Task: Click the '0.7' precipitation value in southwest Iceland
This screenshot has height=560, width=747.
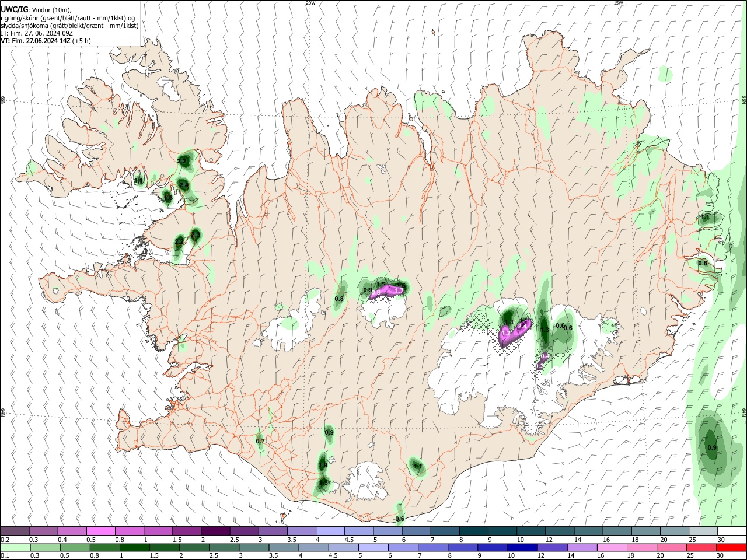Action: 260,441
